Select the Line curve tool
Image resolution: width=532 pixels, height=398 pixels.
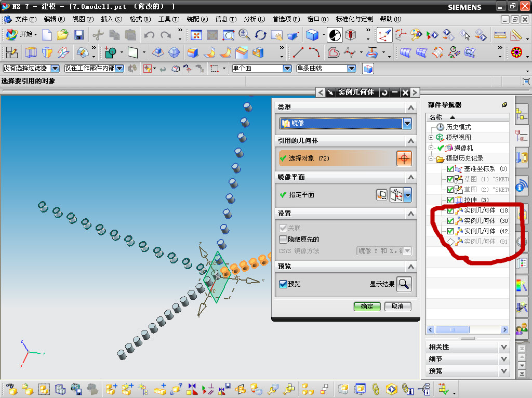[x=298, y=52]
